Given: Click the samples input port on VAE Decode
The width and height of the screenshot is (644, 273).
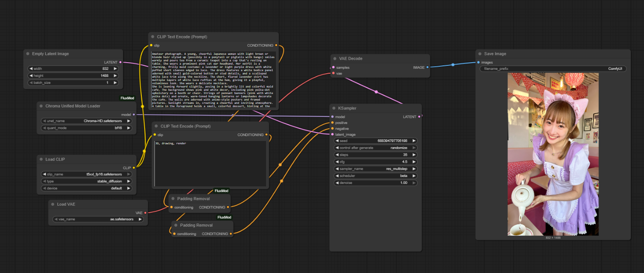Looking at the screenshot, I should (x=333, y=67).
